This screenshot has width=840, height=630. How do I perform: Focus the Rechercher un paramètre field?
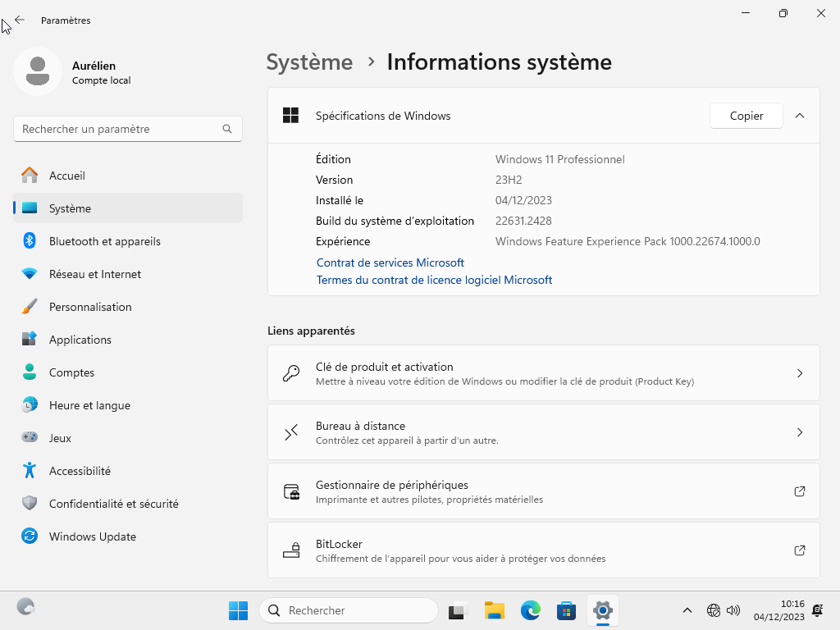click(x=128, y=129)
